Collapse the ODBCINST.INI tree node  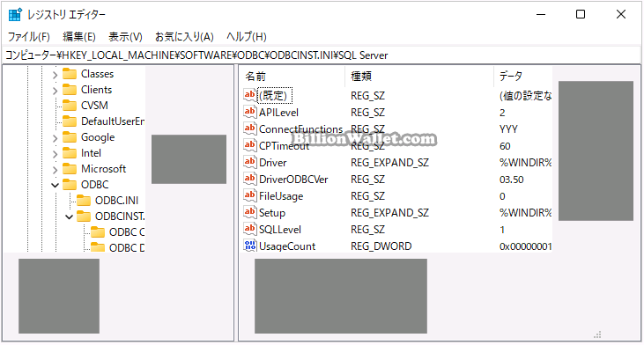[69, 217]
